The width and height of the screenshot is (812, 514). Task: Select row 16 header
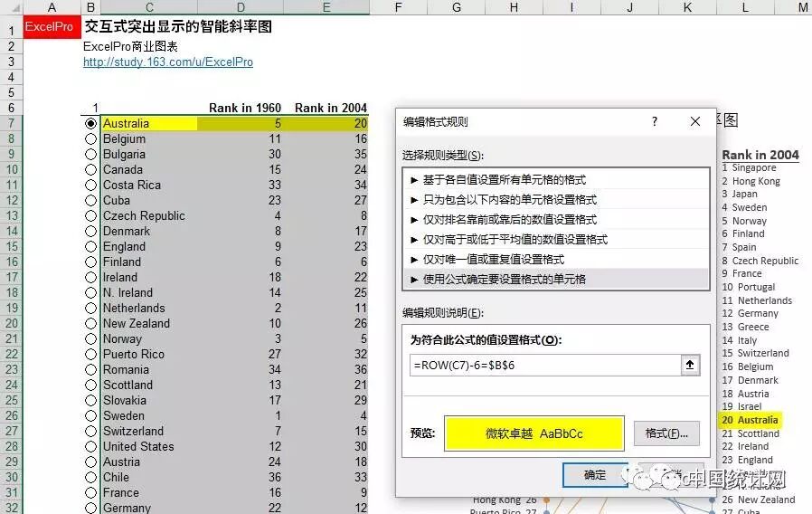point(11,262)
